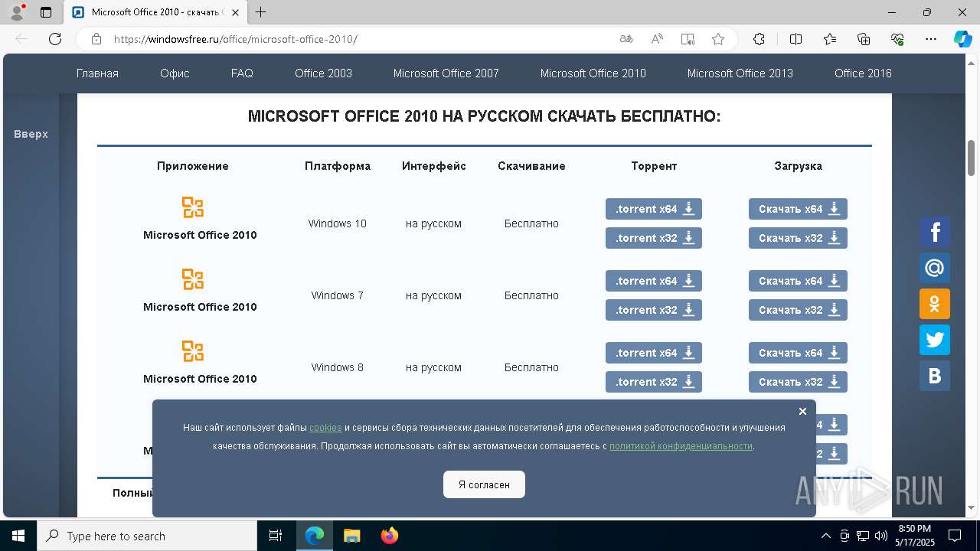Open Office 2003 nav item
The width and height of the screenshot is (980, 551).
(x=323, y=73)
